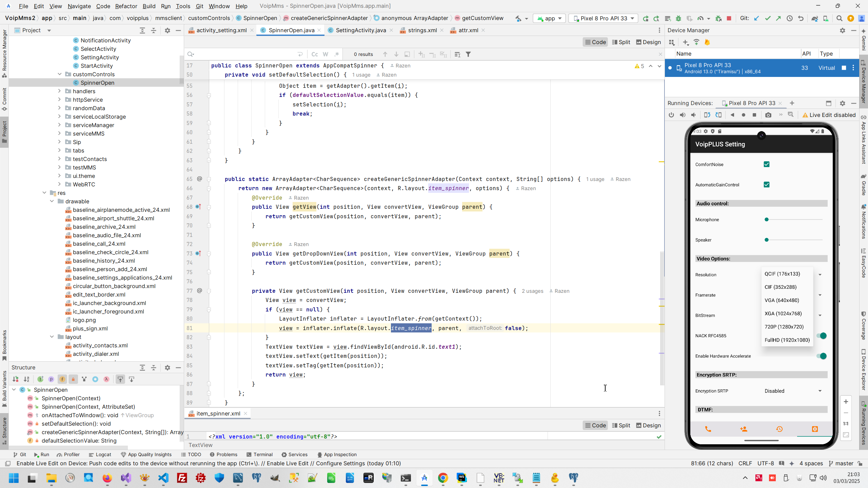Image resolution: width=868 pixels, height=488 pixels.
Task: Open the Logcat tool window button
Action: click(x=100, y=454)
